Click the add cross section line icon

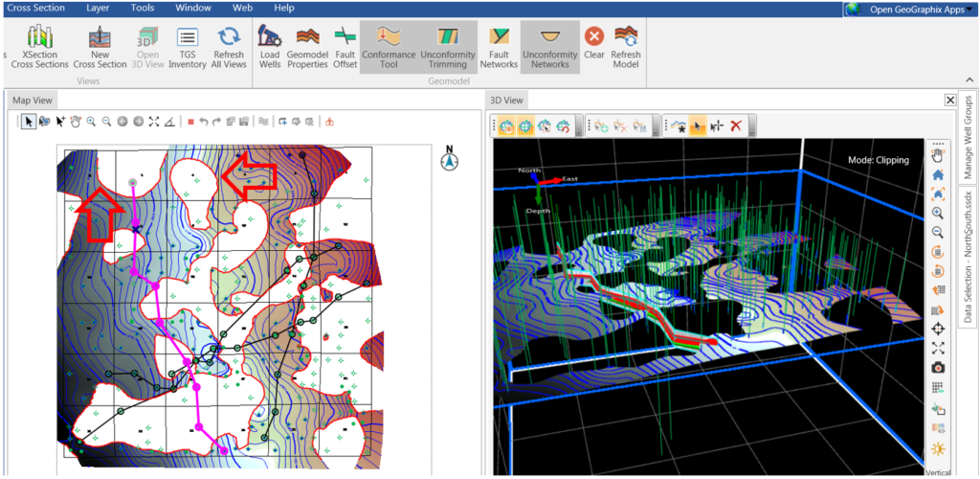(x=283, y=122)
